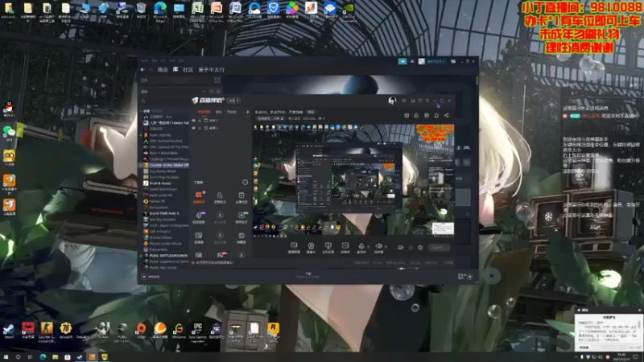
Task: Select Counter-Strike Global Offensive in Steam library
Action: click(166, 165)
